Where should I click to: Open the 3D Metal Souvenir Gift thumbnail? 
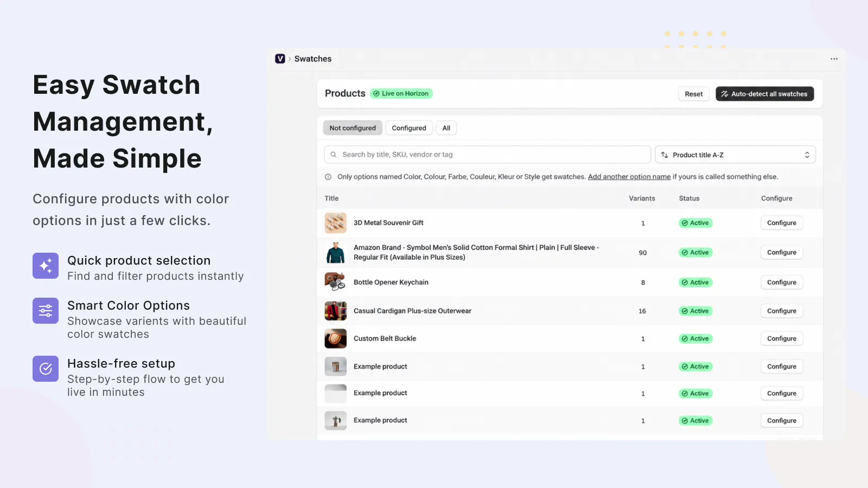pos(335,223)
